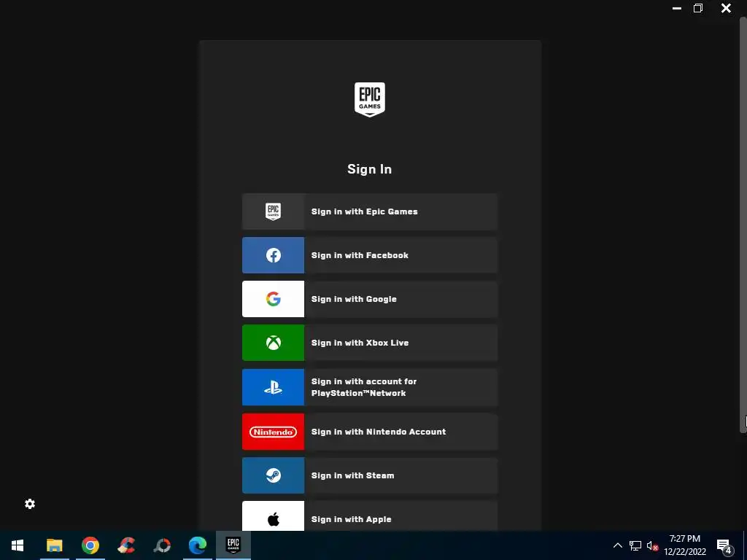This screenshot has height=560, width=747.
Task: Click the Google G logo icon
Action: pyautogui.click(x=273, y=299)
